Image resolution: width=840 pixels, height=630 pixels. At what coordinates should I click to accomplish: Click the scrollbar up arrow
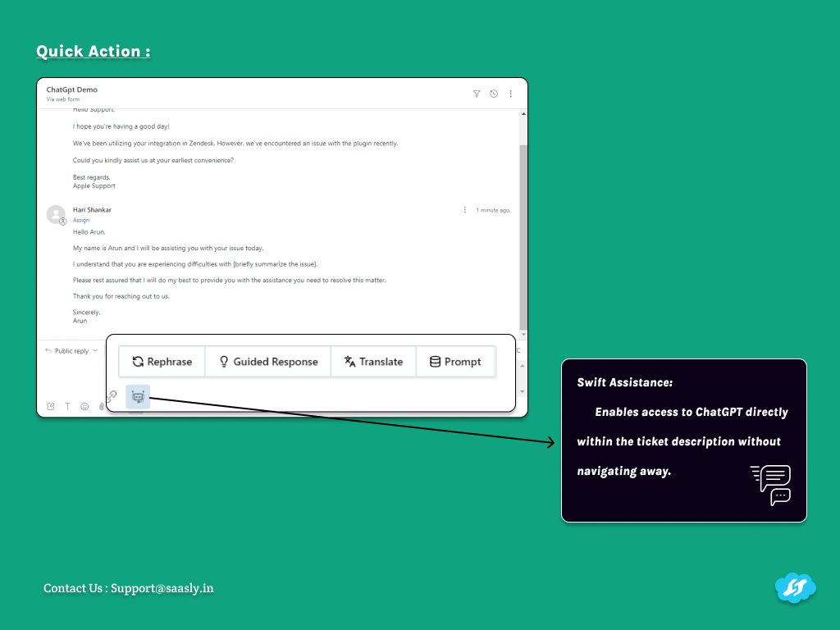[x=523, y=116]
